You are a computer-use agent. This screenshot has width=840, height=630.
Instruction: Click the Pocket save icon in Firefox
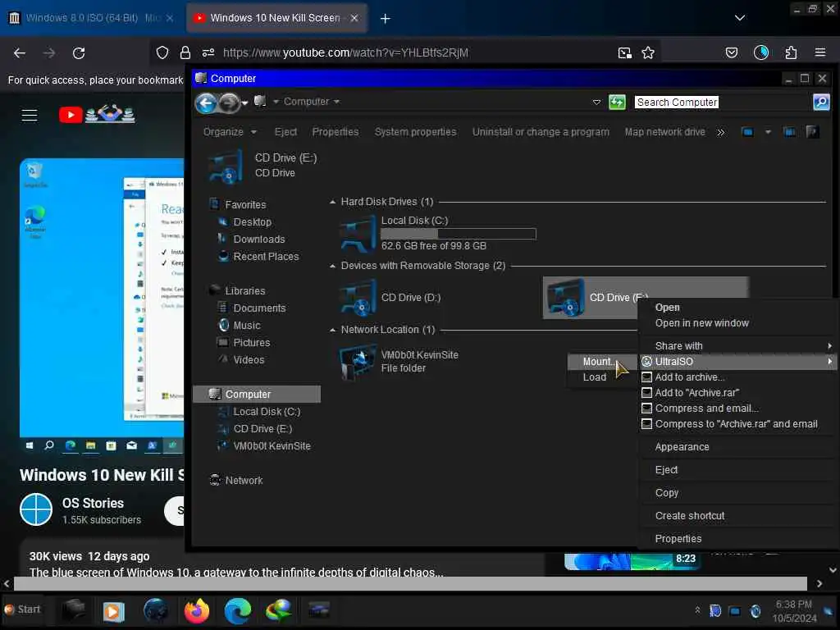coord(731,52)
